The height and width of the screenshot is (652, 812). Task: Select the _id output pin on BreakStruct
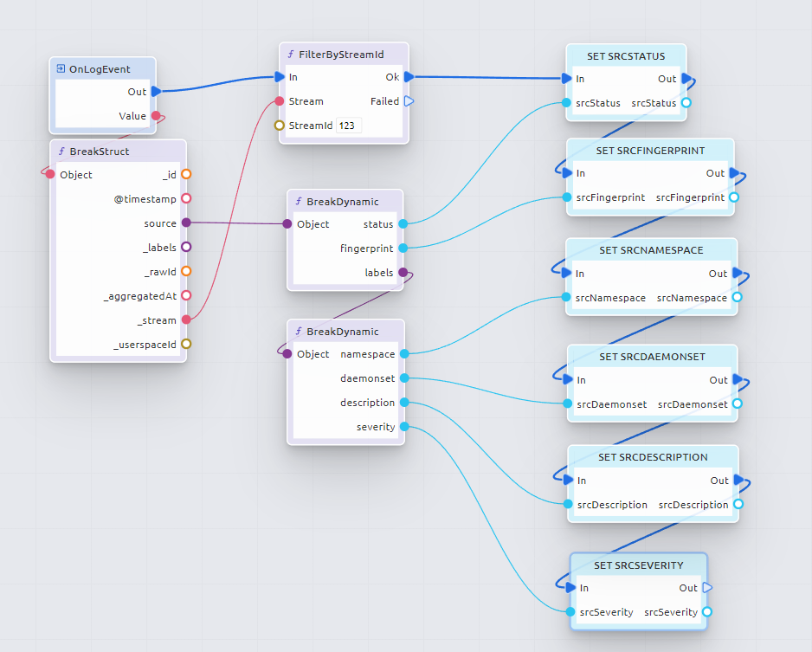185,174
